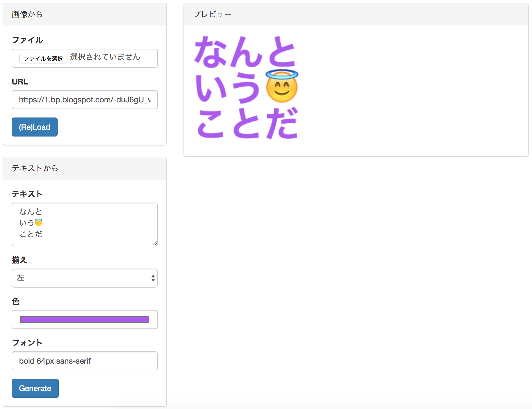
Task: Click the URL field label
Action: click(19, 82)
